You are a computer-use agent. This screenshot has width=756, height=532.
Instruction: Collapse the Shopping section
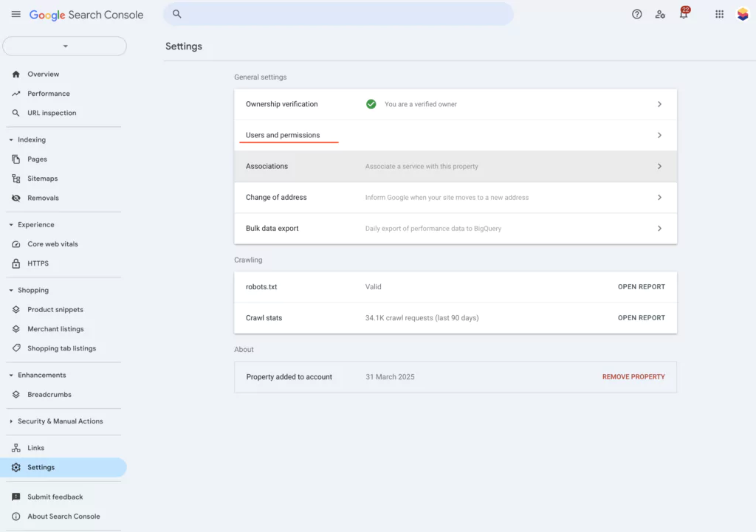click(x=32, y=290)
